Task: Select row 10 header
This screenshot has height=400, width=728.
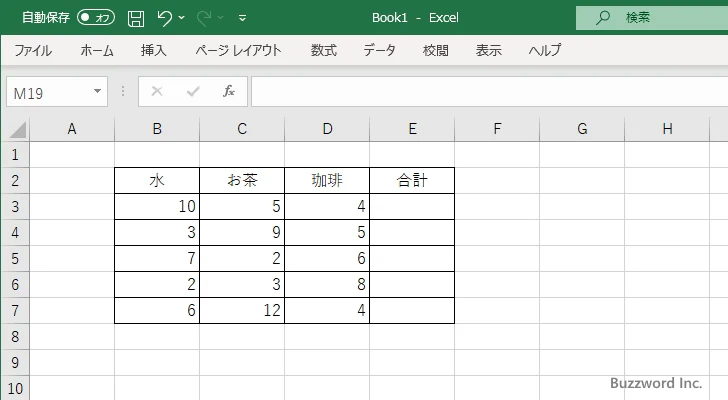Action: 15,388
